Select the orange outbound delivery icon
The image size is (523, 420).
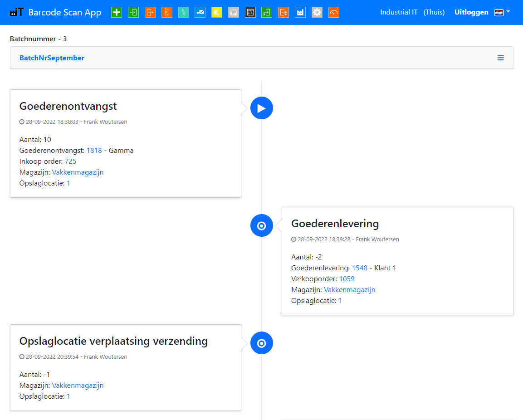point(150,12)
